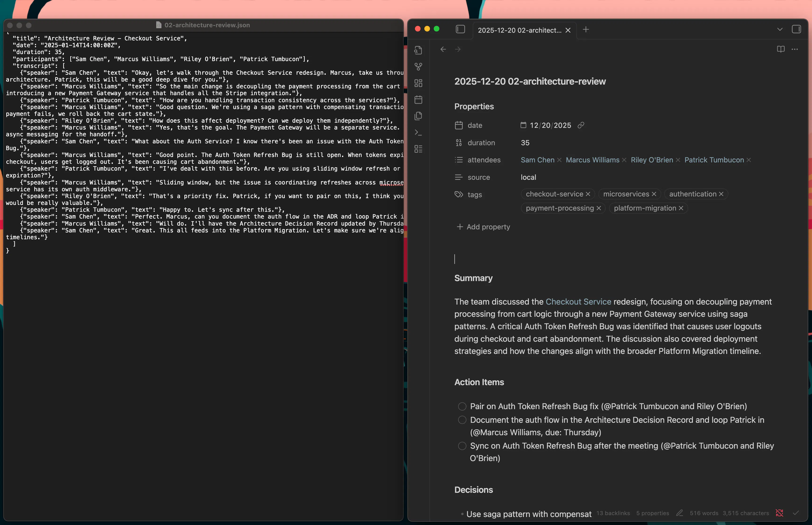Remove the platform-migration tag

[x=681, y=208]
